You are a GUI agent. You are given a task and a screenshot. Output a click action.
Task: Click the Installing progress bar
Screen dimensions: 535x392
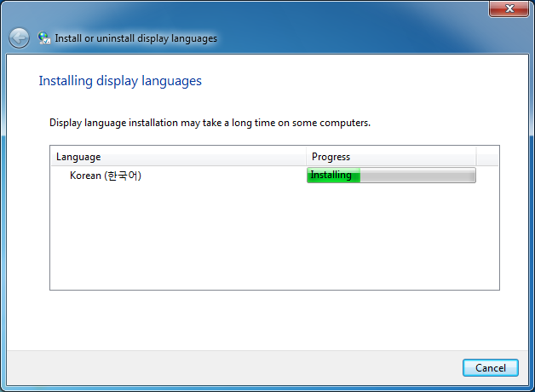coord(391,176)
